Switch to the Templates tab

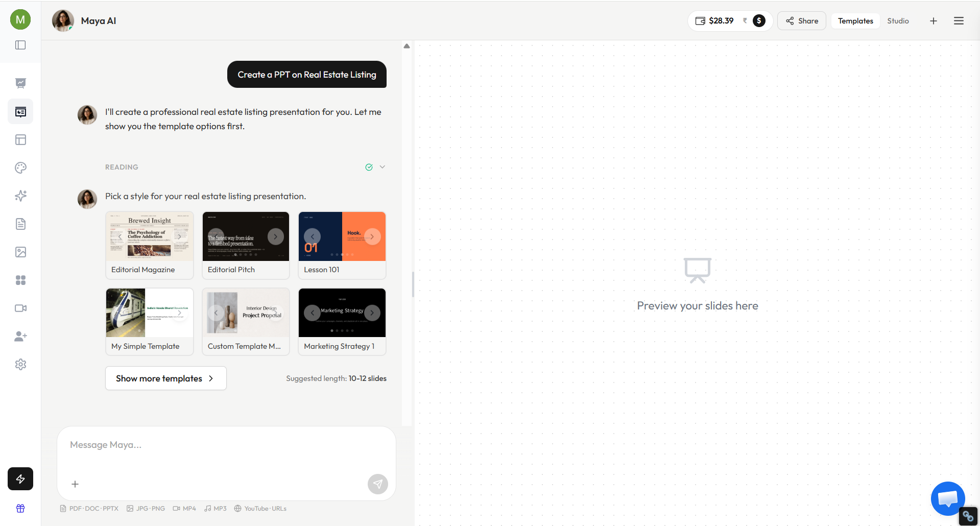pos(855,21)
